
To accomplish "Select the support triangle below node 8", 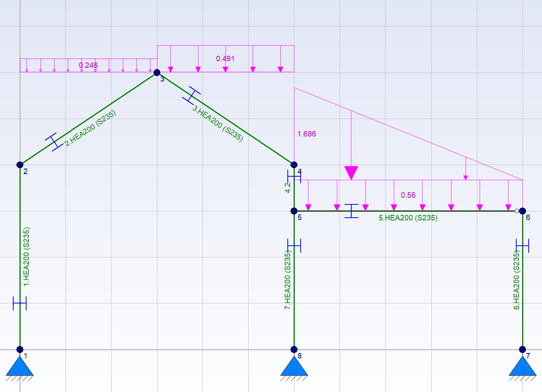I will pyautogui.click(x=294, y=367).
